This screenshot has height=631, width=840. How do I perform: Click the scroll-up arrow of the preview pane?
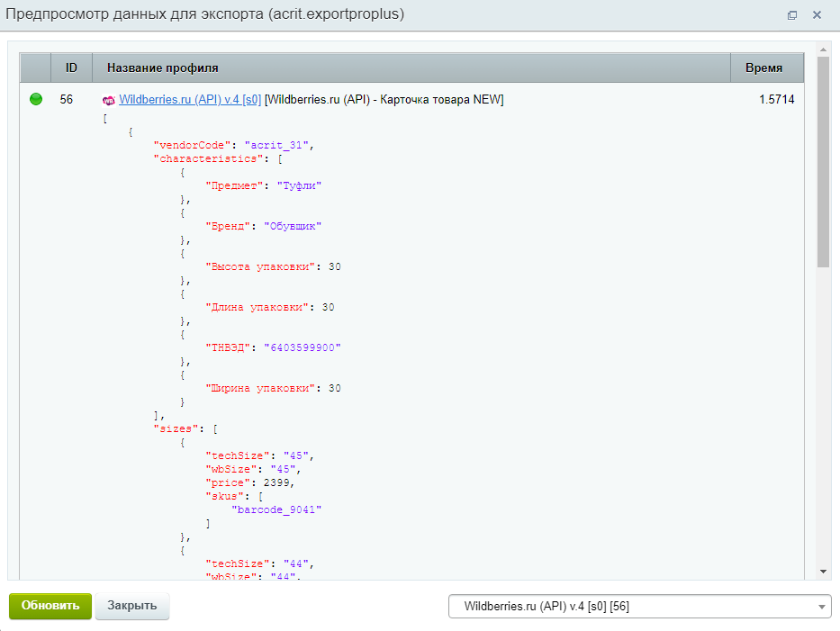pyautogui.click(x=824, y=50)
